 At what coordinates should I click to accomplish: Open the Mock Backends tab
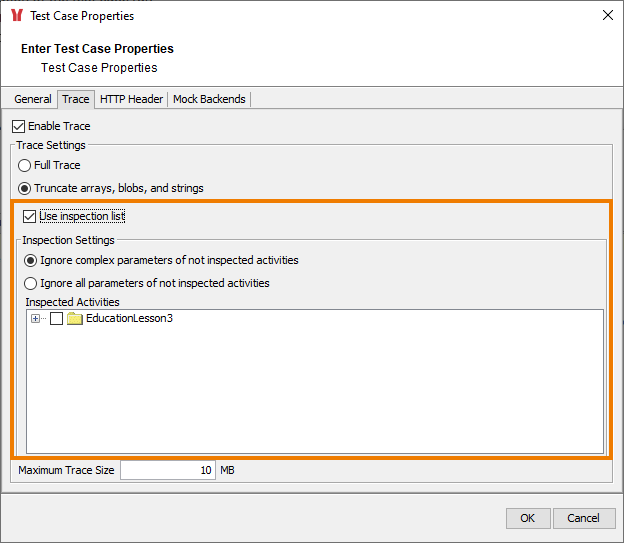pyautogui.click(x=209, y=99)
